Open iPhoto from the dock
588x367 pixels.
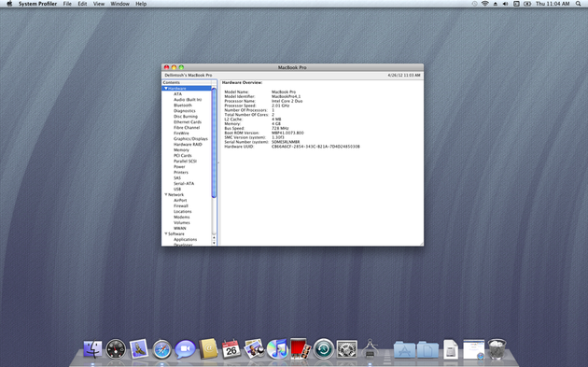click(254, 349)
